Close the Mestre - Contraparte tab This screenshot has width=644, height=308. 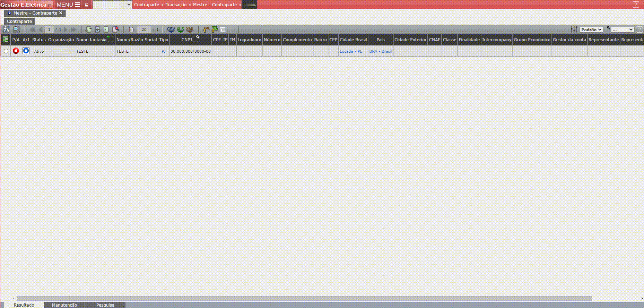[x=61, y=13]
